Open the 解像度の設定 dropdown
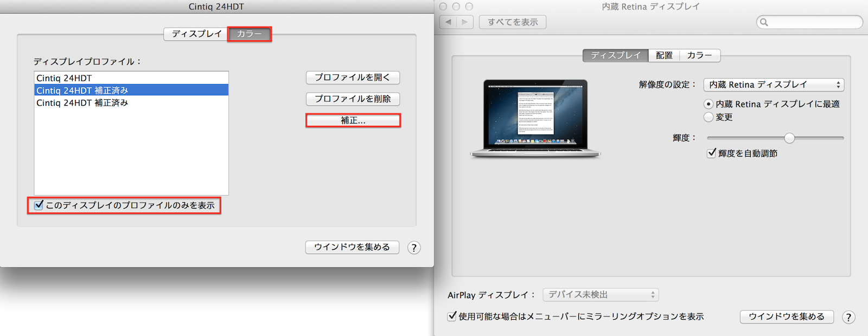Screen dimensions: 868x336 pos(774,85)
